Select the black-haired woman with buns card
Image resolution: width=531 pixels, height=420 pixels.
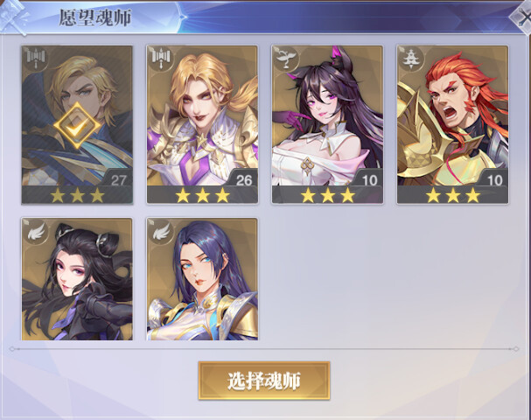pyautogui.click(x=77, y=279)
